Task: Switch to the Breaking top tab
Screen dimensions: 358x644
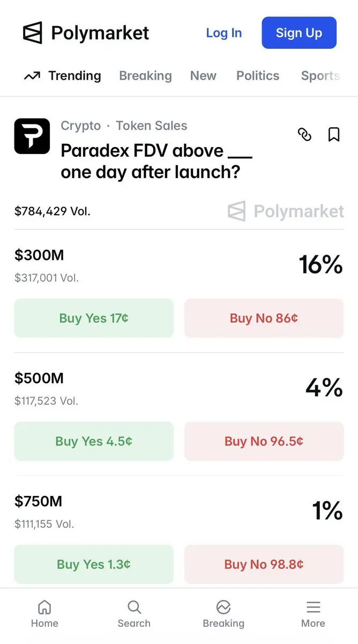Action: (145, 76)
